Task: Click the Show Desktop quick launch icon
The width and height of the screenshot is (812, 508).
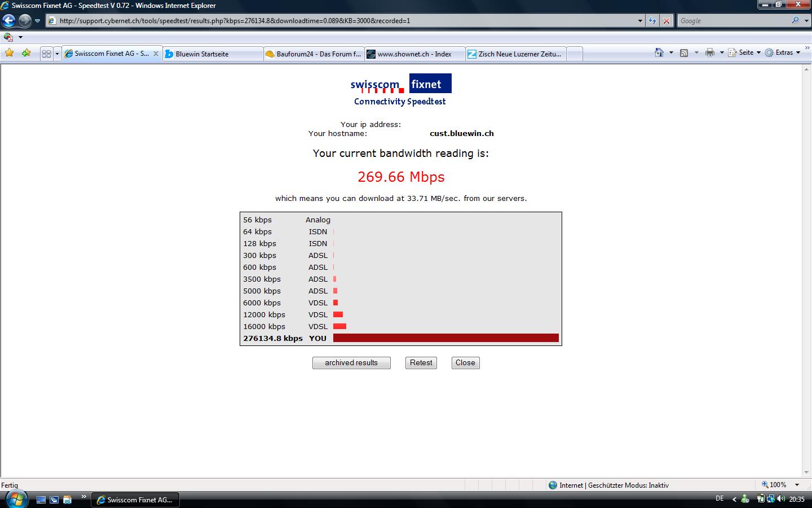Action: click(41, 500)
